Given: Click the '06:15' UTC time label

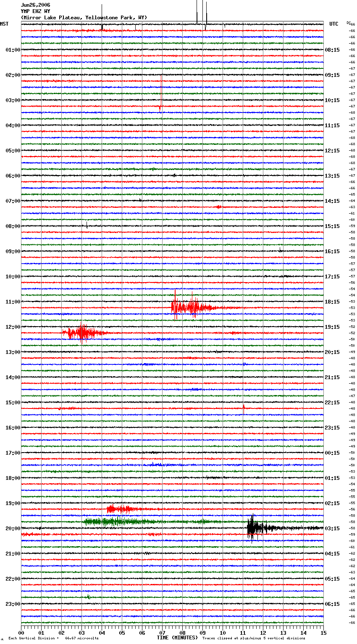Looking at the screenshot, I should [332, 604].
